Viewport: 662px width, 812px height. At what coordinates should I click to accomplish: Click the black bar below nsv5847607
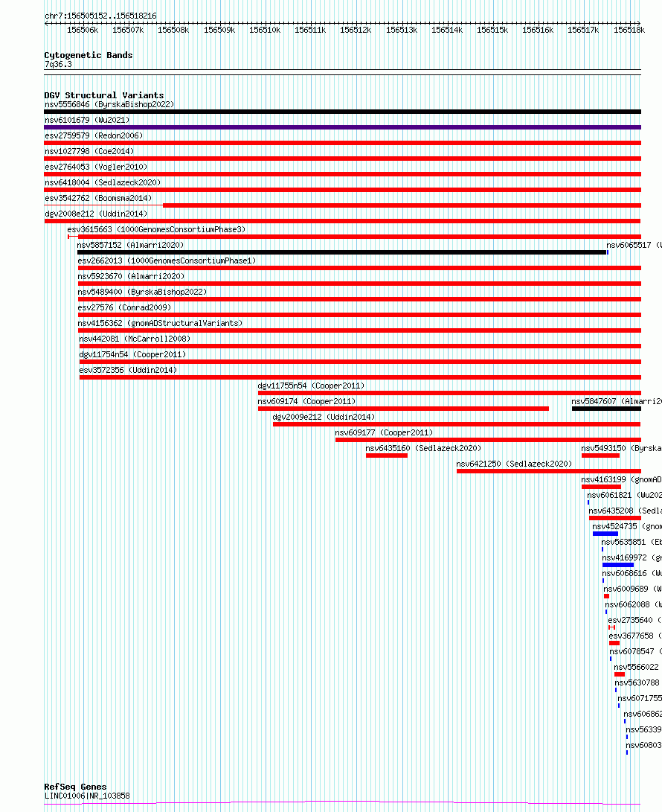607,409
